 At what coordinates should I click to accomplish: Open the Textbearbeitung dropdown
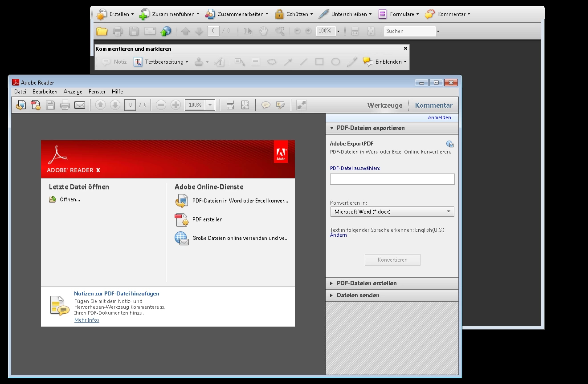pos(161,62)
